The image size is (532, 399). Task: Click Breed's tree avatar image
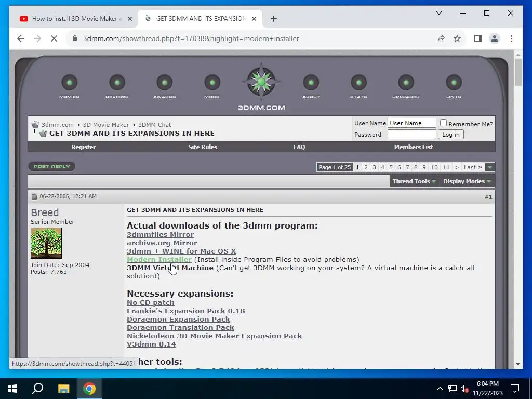[46, 243]
